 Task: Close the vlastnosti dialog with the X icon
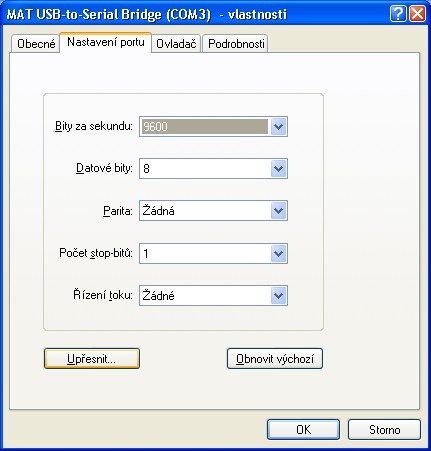click(x=417, y=14)
